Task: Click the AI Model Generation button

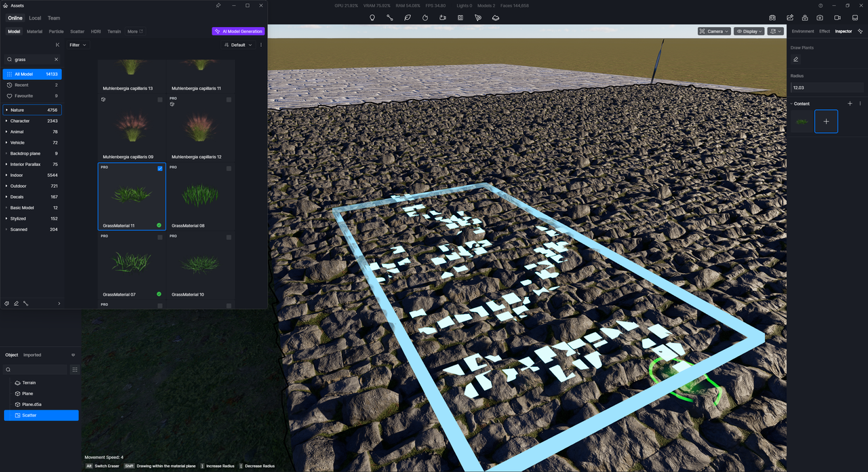Action: (x=239, y=31)
